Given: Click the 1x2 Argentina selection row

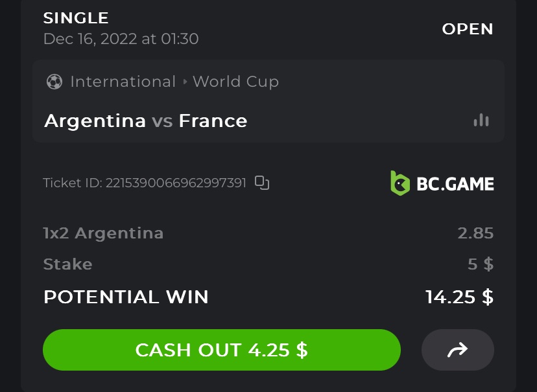Looking at the screenshot, I should (103, 233).
